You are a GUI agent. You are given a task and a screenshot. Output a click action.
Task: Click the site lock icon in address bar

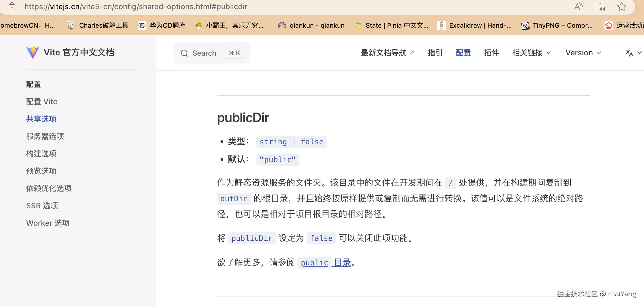[x=12, y=7]
